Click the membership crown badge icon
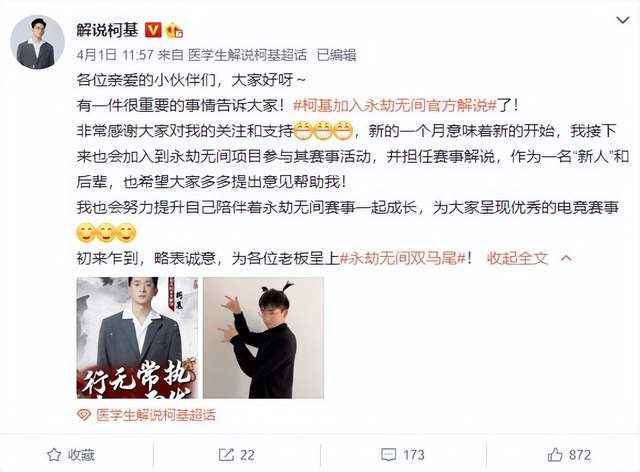The height and width of the screenshot is (472, 640). pos(174,30)
